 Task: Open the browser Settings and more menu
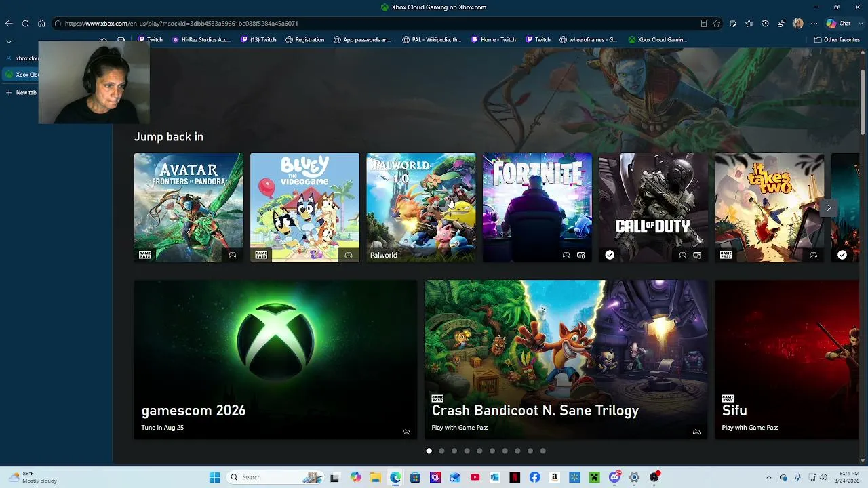pos(814,23)
